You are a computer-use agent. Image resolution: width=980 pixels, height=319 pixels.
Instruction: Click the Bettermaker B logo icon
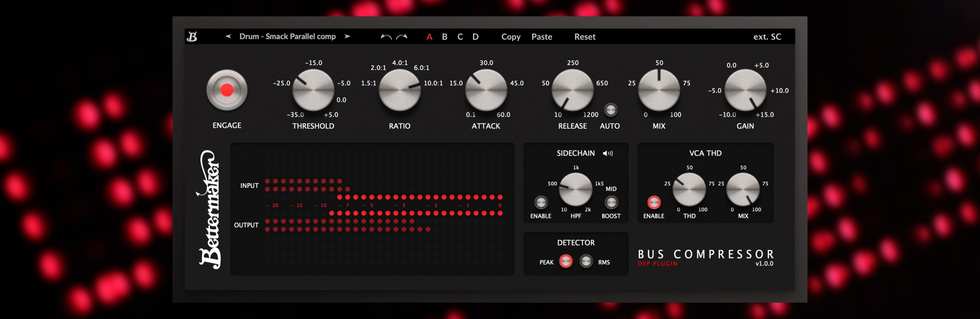(192, 37)
